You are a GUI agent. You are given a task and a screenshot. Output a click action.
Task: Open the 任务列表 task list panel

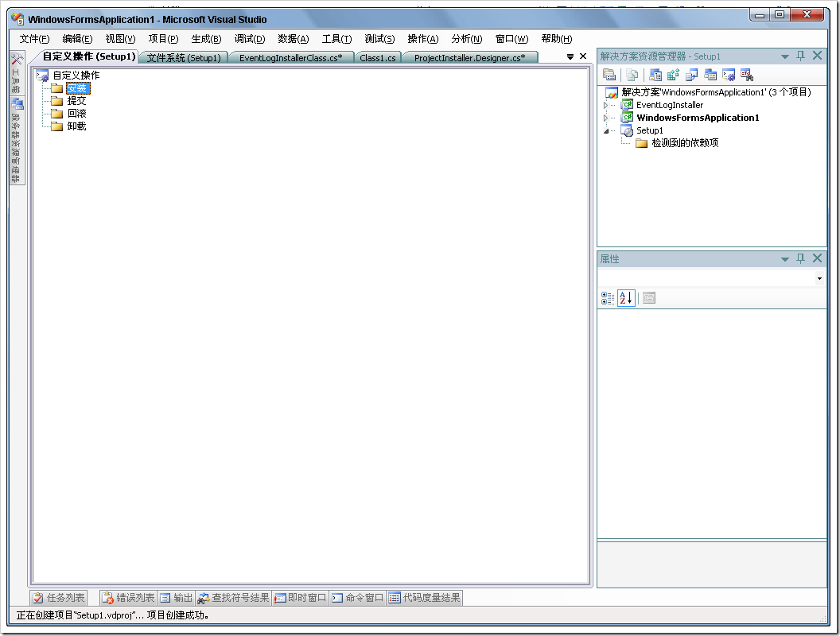coord(59,598)
